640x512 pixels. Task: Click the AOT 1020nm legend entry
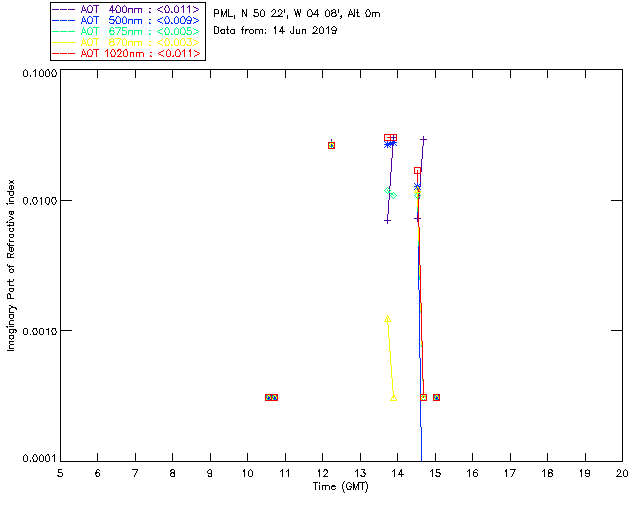point(127,53)
